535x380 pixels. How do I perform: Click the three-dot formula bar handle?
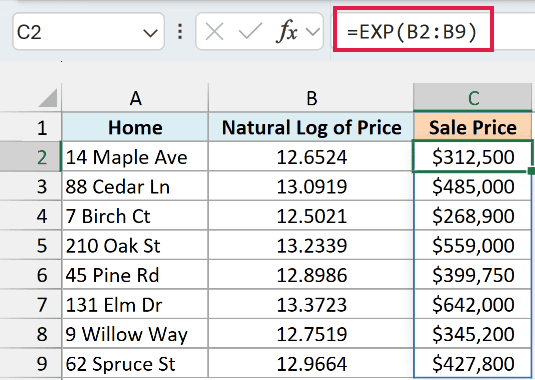[180, 32]
